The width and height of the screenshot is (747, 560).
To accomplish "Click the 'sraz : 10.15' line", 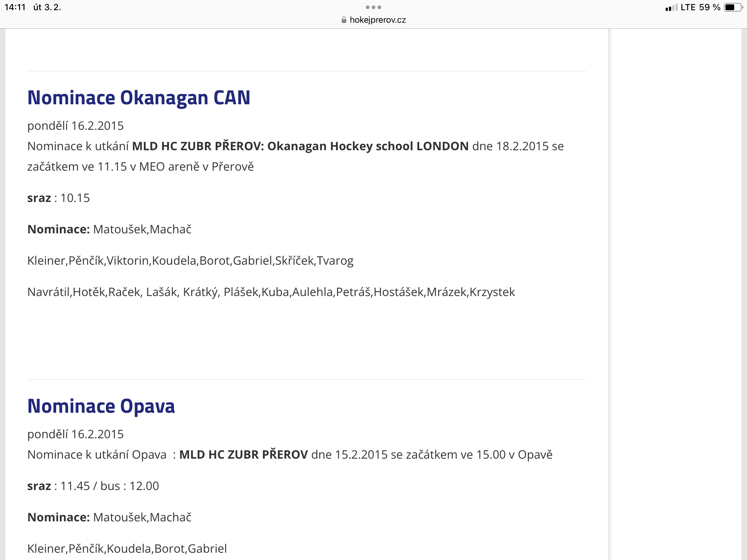I will [x=58, y=198].
